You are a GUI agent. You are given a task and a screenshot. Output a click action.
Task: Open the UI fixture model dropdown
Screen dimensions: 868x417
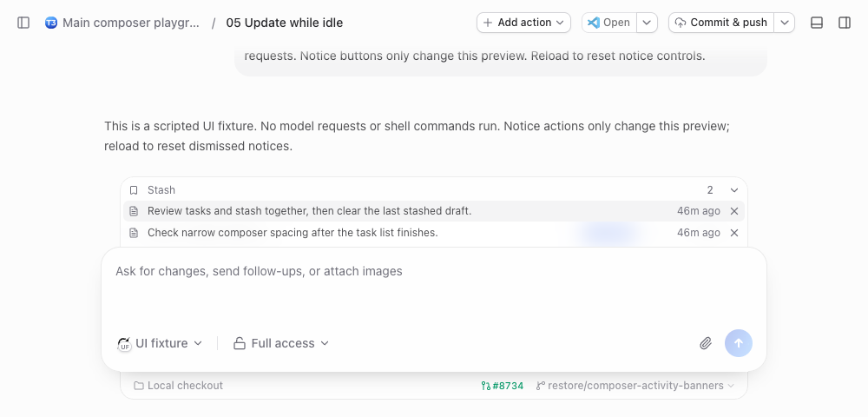coord(160,343)
